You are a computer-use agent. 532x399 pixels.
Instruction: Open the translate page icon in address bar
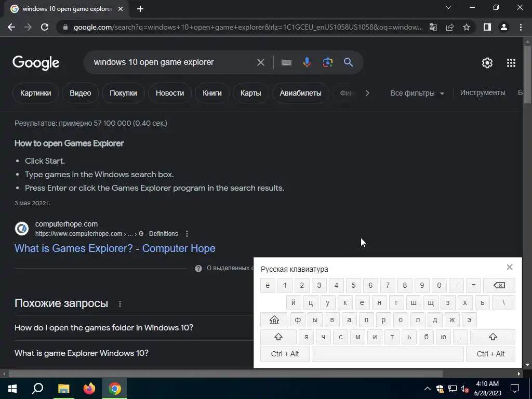pos(433,27)
